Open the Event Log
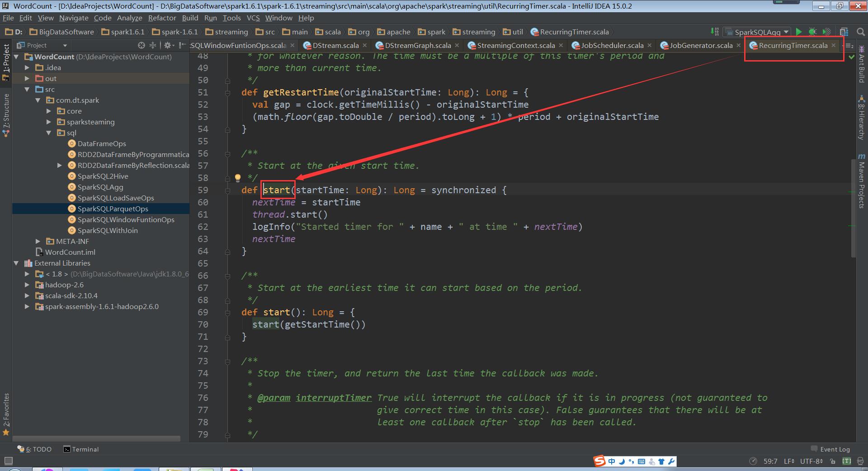Screen dimensions: 868x471 [830, 449]
